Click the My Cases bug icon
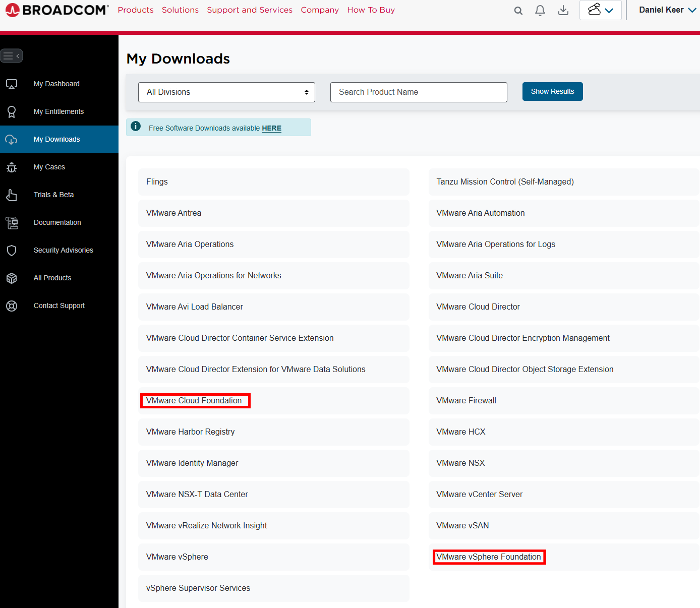700x608 pixels. [12, 167]
